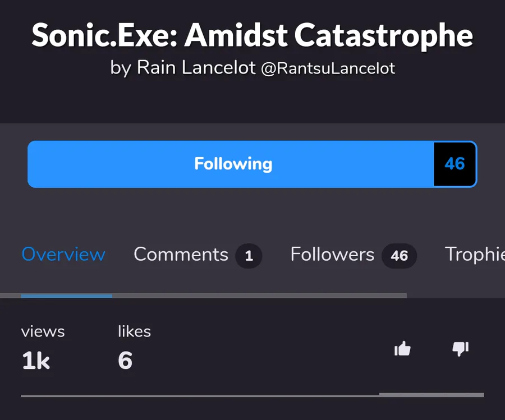Click the 1k views count
The width and height of the screenshot is (505, 420).
36,361
